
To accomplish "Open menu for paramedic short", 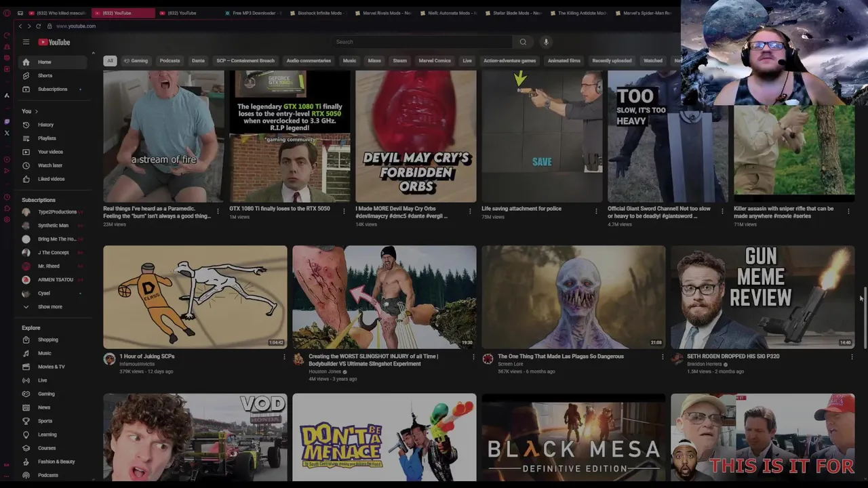I will [x=218, y=211].
